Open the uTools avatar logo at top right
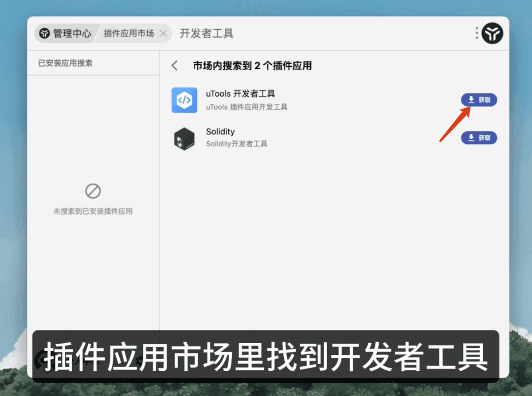532x396 pixels. [493, 33]
